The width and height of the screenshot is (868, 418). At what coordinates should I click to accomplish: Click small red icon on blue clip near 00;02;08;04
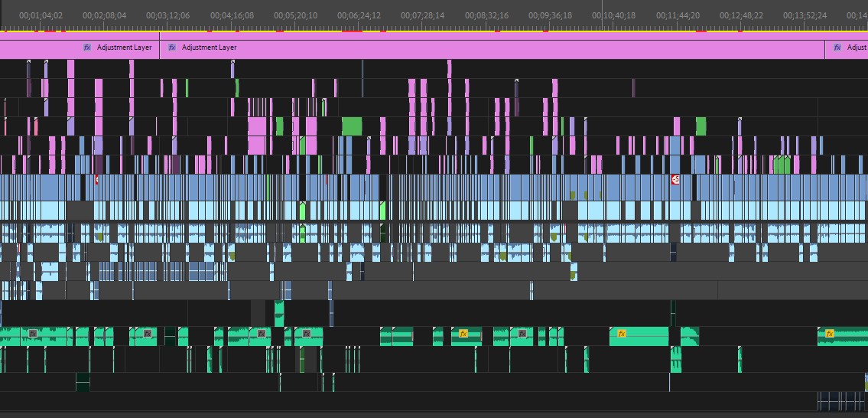96,180
